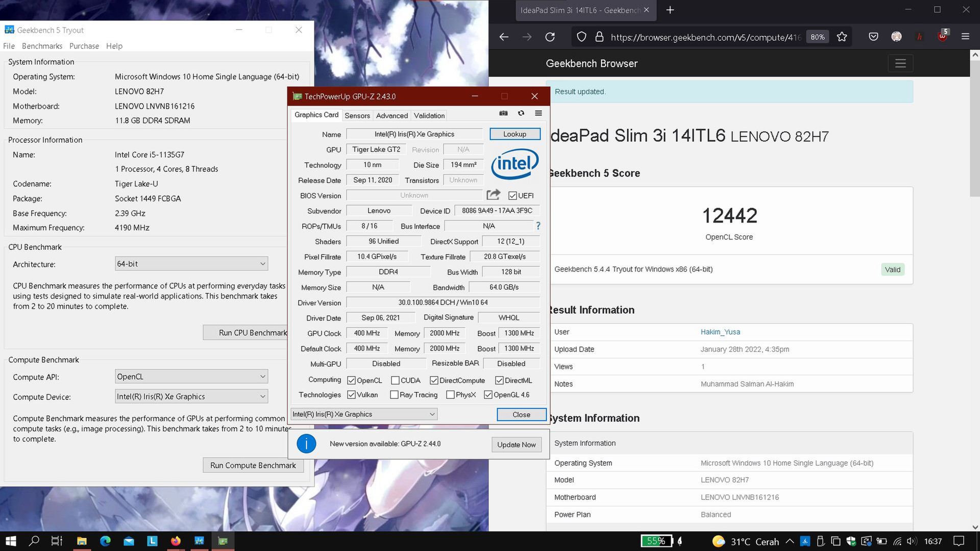The height and width of the screenshot is (551, 980).
Task: Click Run Compute Benchmark button
Action: click(x=253, y=465)
